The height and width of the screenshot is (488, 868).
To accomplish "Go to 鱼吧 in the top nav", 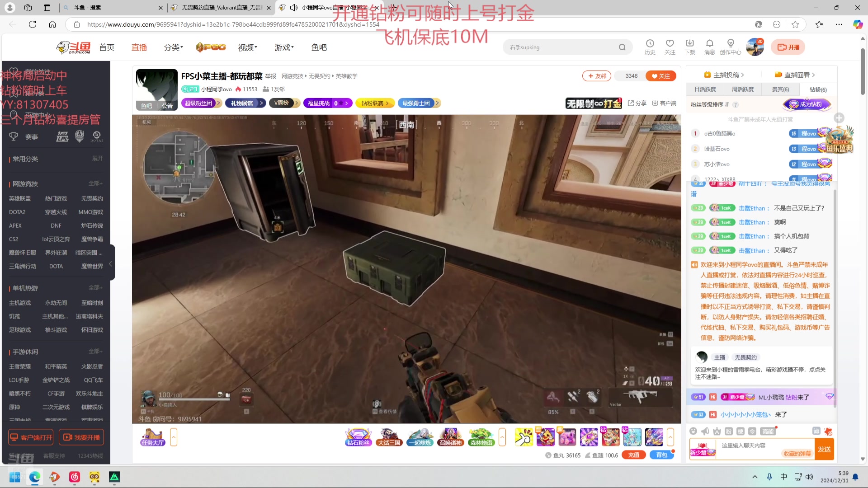I will [x=319, y=47].
